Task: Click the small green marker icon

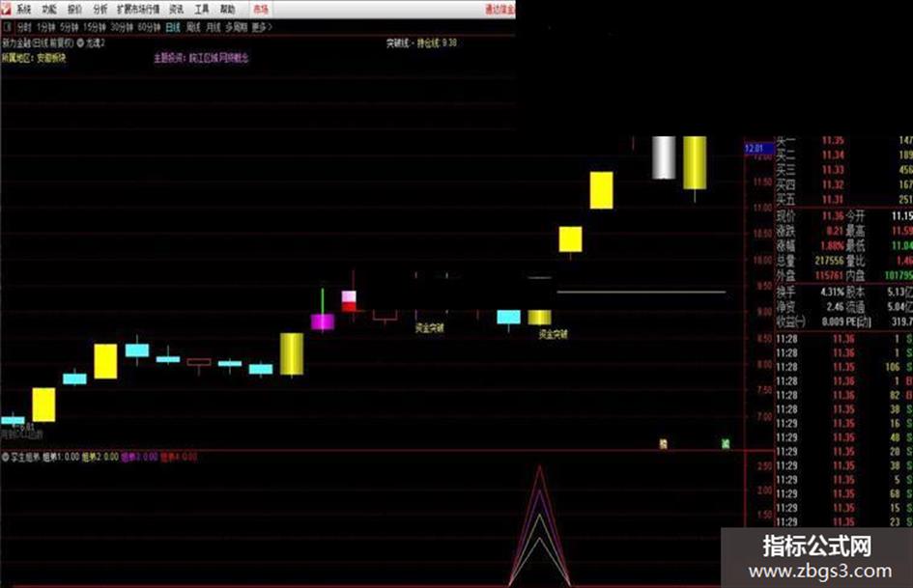Action: [726, 444]
